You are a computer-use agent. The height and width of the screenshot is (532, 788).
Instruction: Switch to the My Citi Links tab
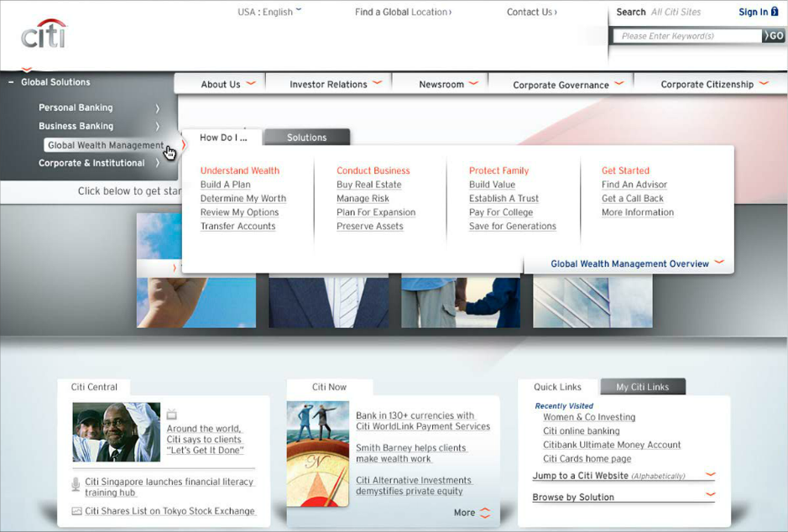tap(642, 387)
